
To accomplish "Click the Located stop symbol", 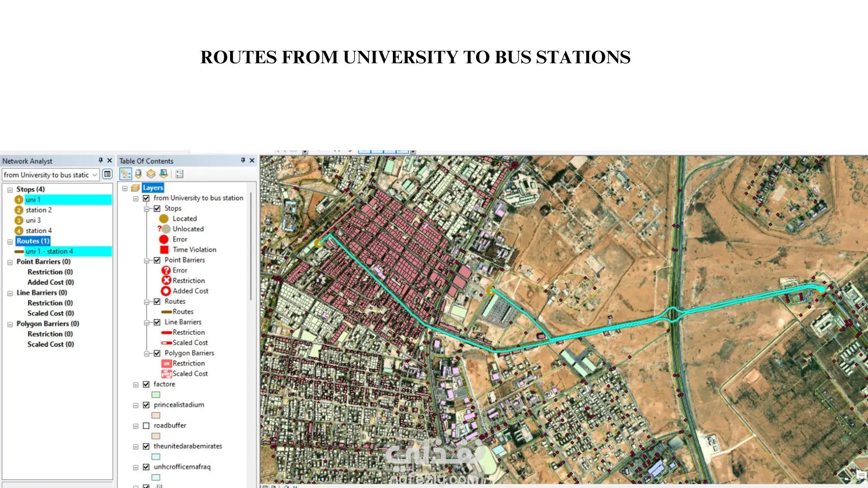I will pos(164,219).
